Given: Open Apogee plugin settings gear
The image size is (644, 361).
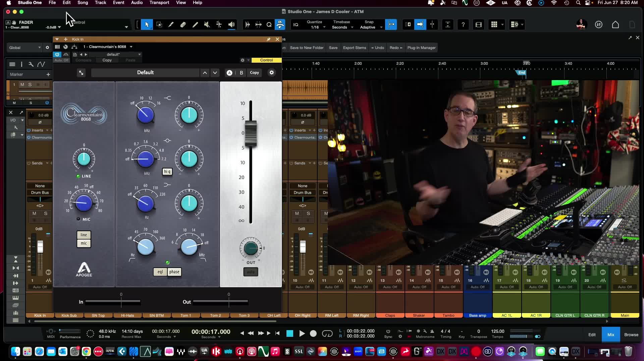Looking at the screenshot, I should pyautogui.click(x=272, y=72).
